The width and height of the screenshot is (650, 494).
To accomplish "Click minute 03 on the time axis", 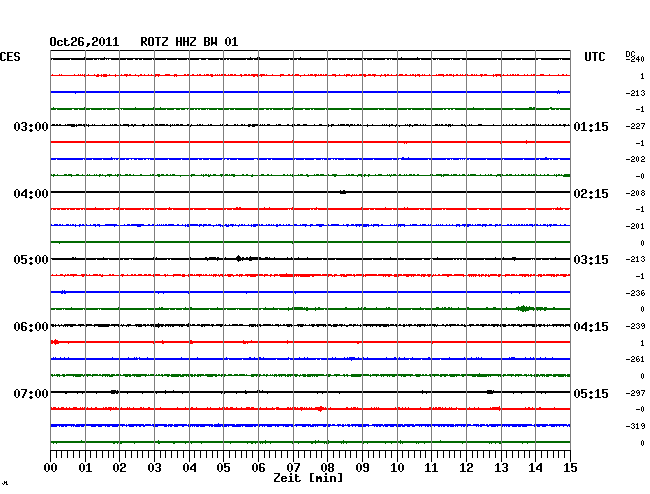I will [154, 467].
